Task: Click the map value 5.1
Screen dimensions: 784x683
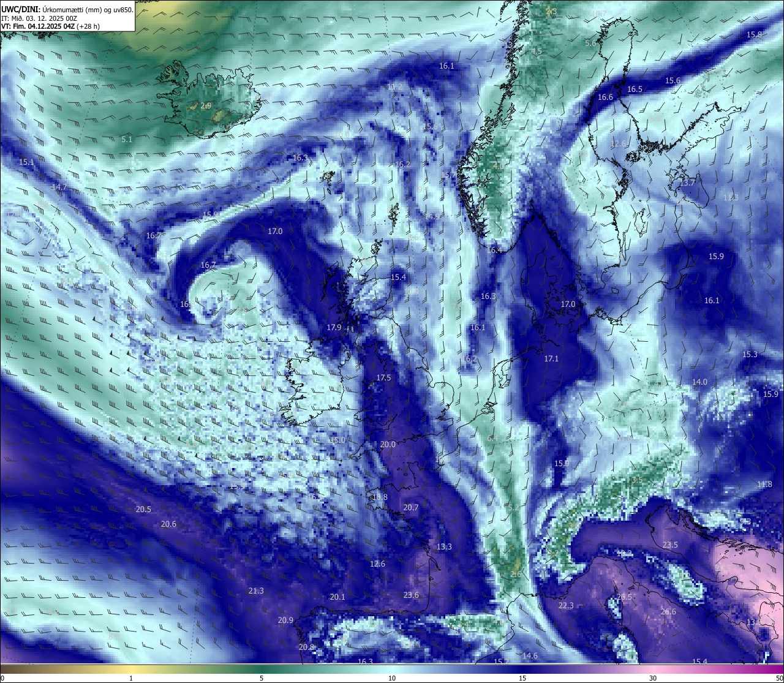Action: pyautogui.click(x=127, y=140)
